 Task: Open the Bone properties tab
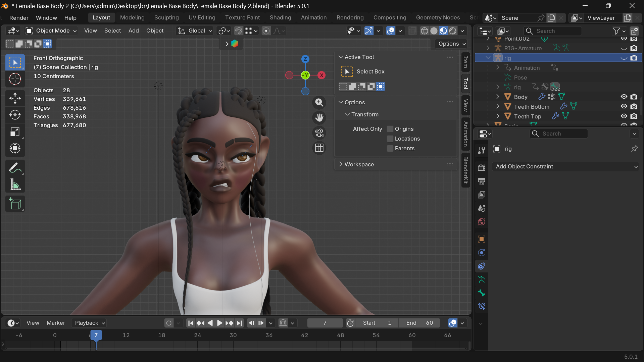pyautogui.click(x=482, y=293)
